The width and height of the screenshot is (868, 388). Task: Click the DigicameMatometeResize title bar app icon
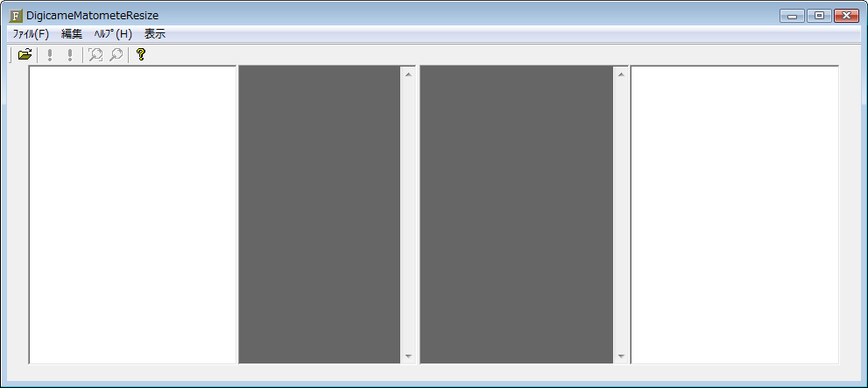16,16
